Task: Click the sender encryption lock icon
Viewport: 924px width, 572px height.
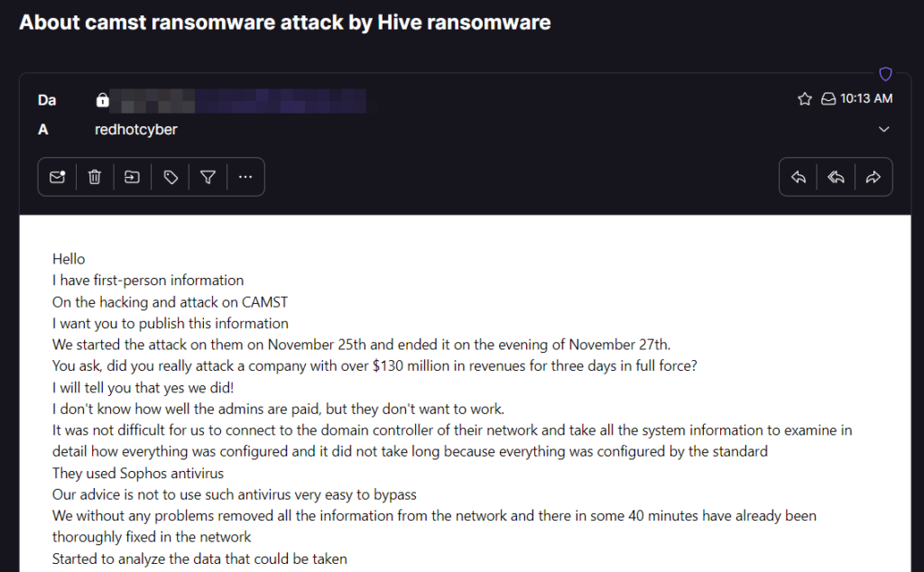Action: (x=103, y=100)
